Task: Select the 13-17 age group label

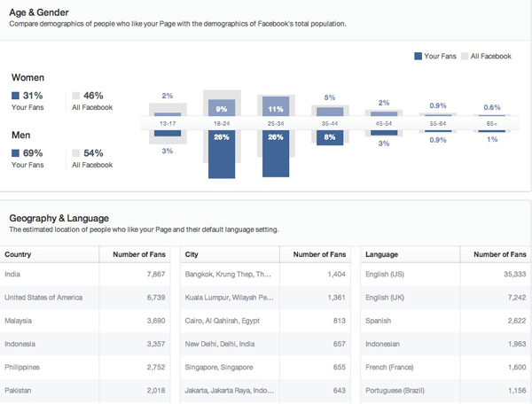Action: pos(168,125)
